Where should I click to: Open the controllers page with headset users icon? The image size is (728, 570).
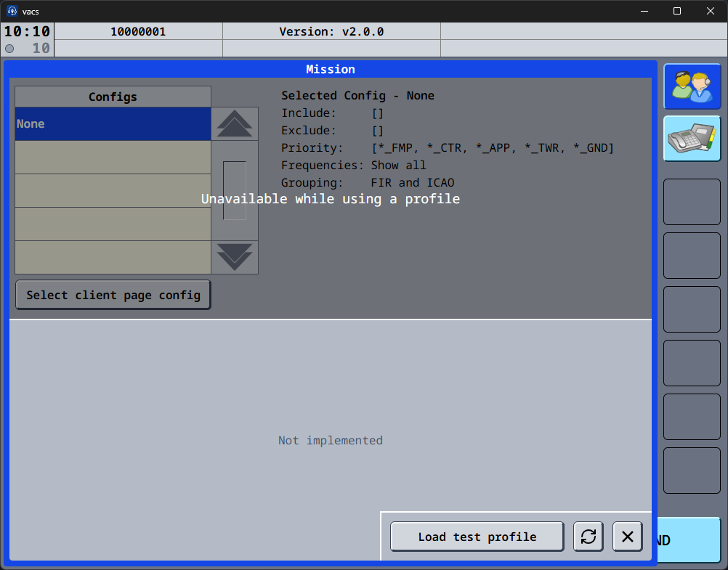click(692, 86)
